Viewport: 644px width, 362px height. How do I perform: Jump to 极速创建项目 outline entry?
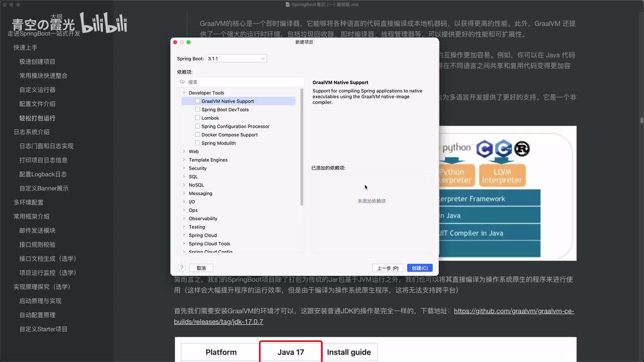[x=37, y=61]
